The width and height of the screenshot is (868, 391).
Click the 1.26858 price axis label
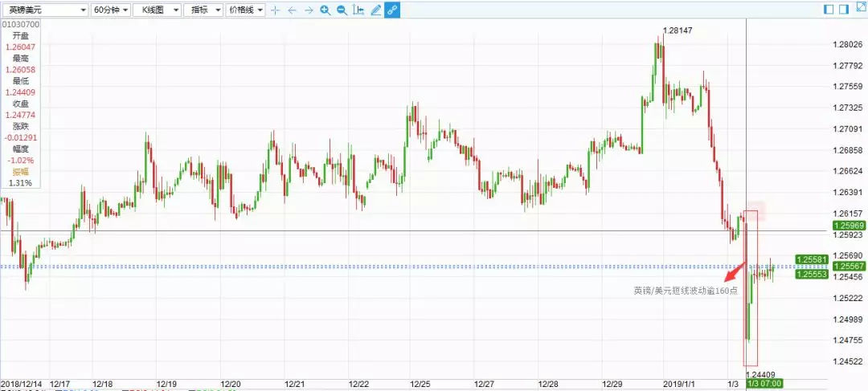click(848, 150)
